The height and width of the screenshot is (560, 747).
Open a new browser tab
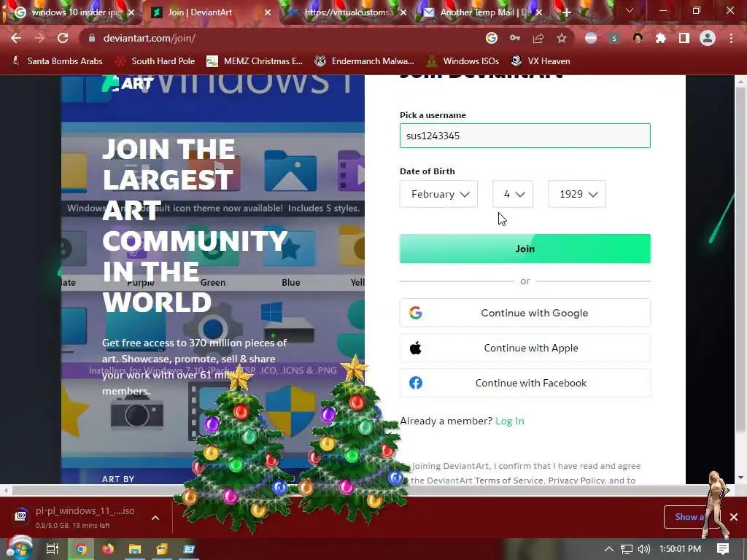pos(566,12)
